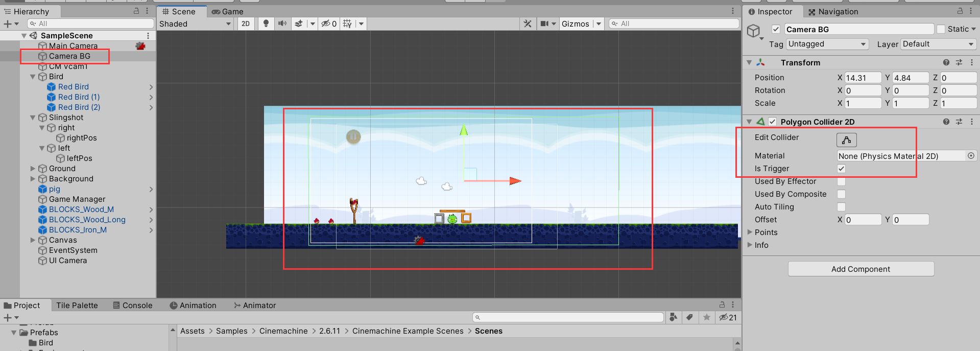Open Polygon Collider 2D help icon
Screen dimensions: 980x351
tap(946, 122)
